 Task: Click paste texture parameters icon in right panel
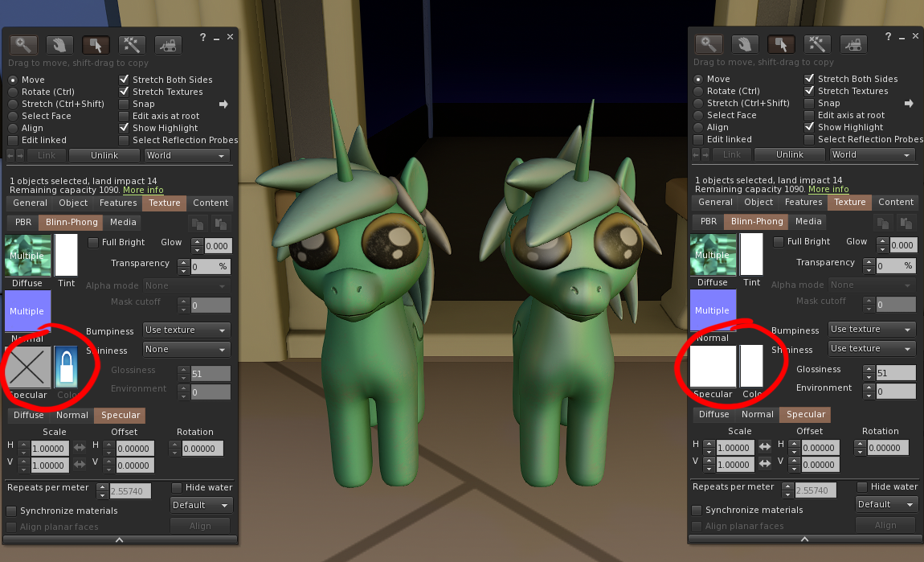pos(906,224)
